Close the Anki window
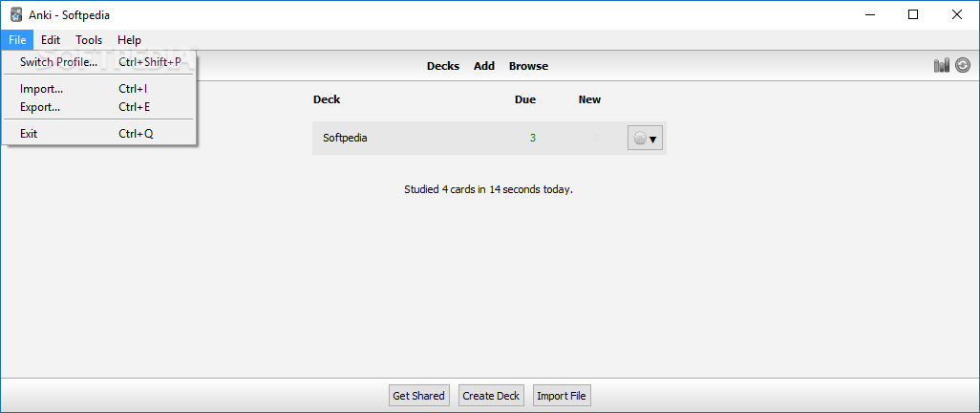This screenshot has width=980, height=413. (x=957, y=15)
